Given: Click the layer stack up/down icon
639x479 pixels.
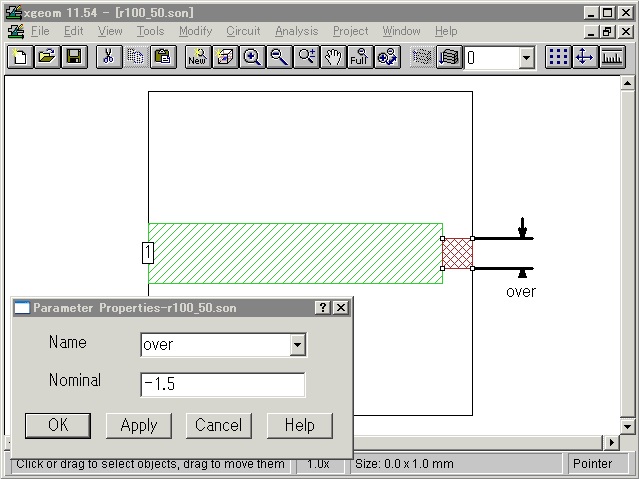Looking at the screenshot, I should coord(449,57).
